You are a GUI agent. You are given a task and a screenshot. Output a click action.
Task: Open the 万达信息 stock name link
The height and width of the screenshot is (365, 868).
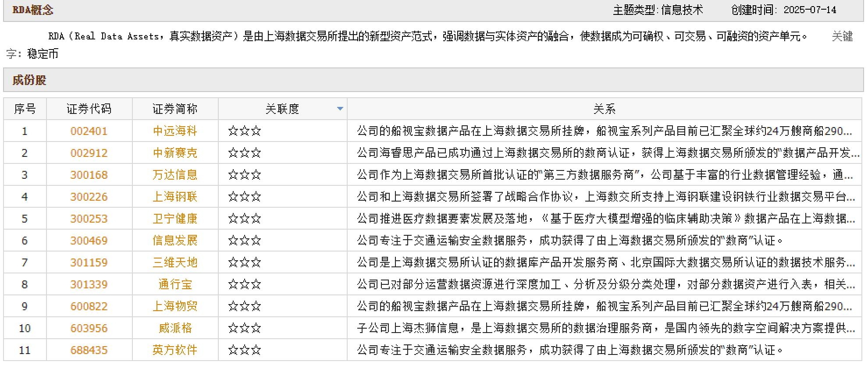coord(175,175)
